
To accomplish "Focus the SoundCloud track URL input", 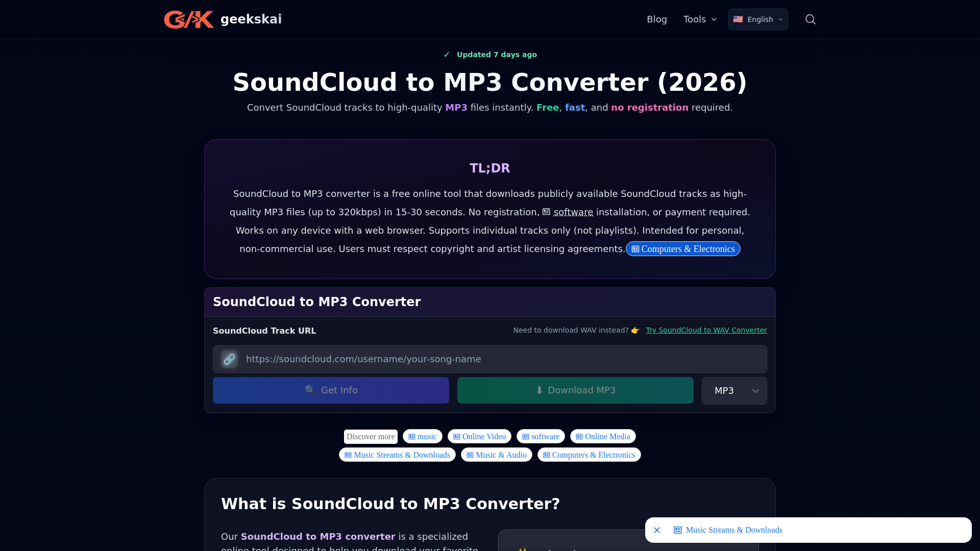I will coord(490,359).
